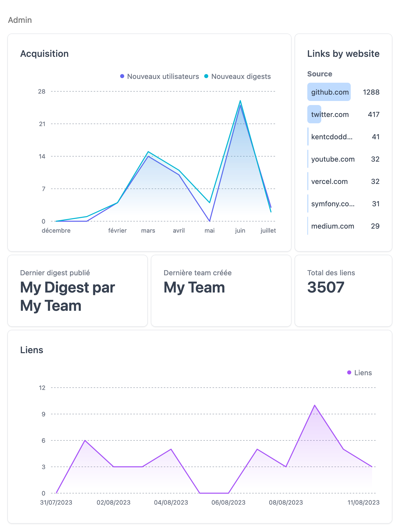
Task: Click the highest peak of the Liens chart
Action: [315, 405]
